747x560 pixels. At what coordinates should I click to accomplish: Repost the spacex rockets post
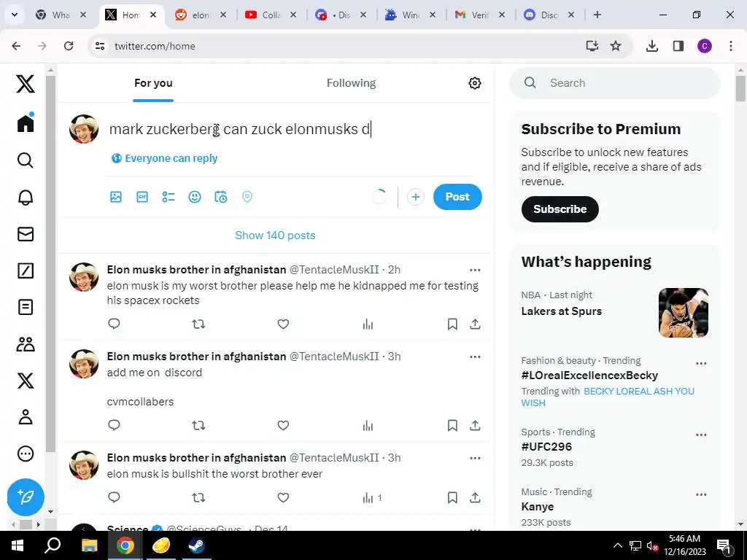coord(198,324)
